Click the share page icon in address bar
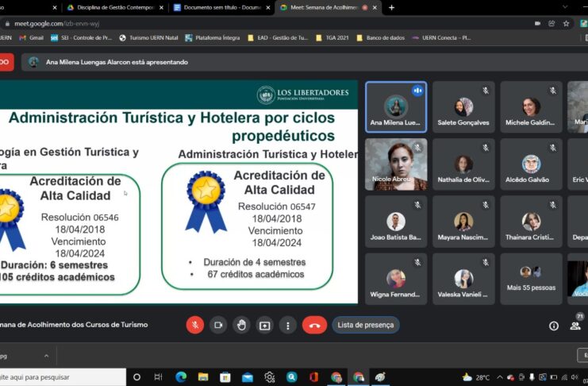Screen dimensions: 588x386 coord(551,24)
